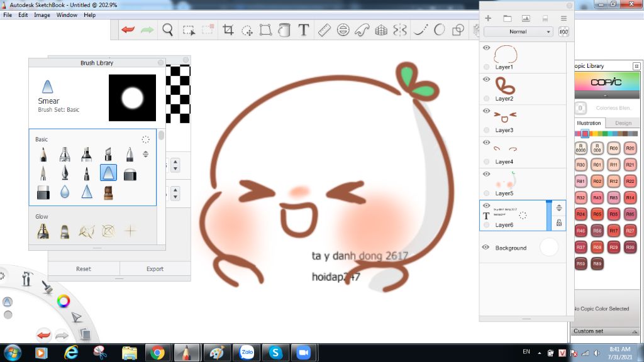Click the layer opacity 100 button

pos(563,31)
